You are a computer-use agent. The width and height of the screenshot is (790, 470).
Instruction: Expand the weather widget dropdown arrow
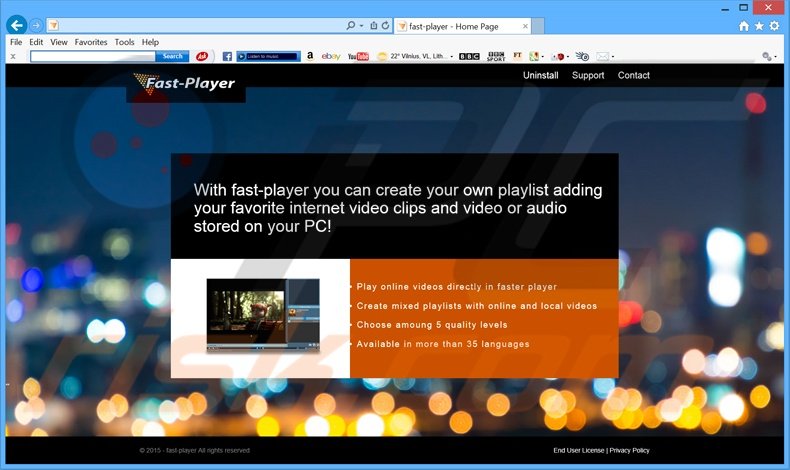(x=451, y=57)
